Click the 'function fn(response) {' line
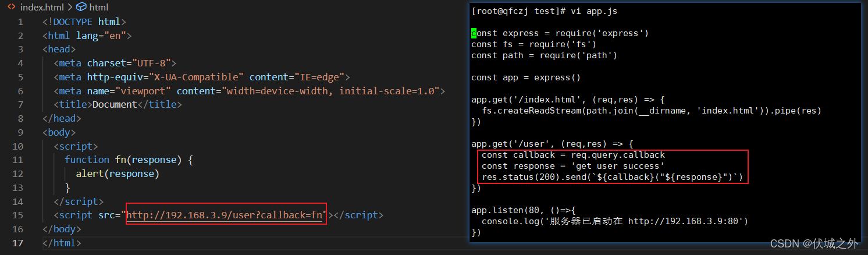 click(129, 160)
